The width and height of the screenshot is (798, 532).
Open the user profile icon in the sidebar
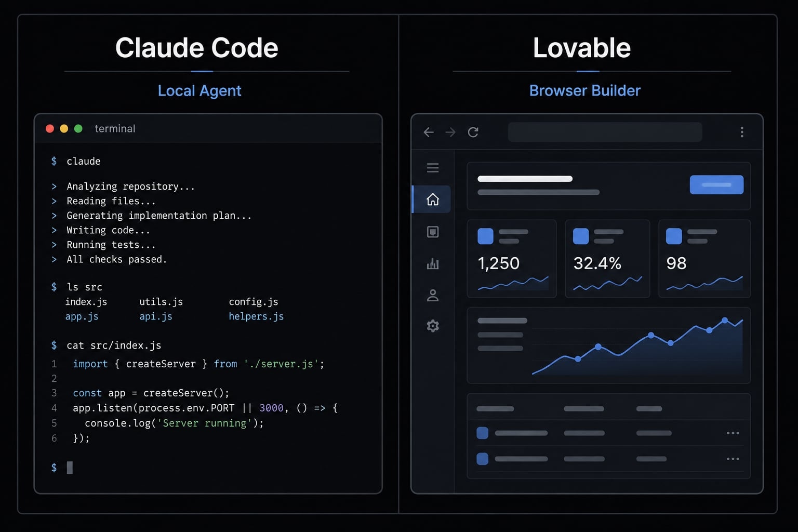[433, 295]
